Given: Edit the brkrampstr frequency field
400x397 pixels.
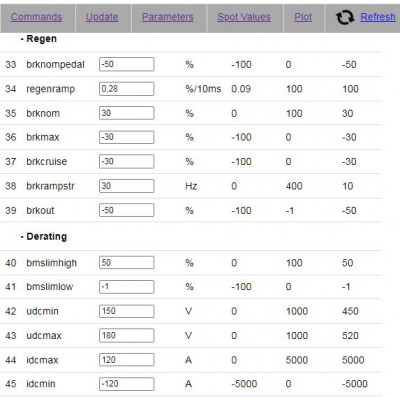Looking at the screenshot, I should 127,186.
